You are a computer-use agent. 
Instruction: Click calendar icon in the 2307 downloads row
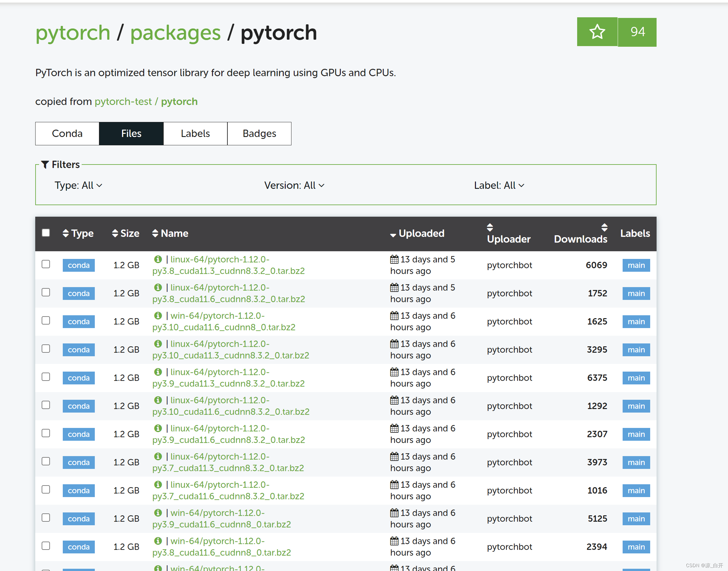click(394, 428)
